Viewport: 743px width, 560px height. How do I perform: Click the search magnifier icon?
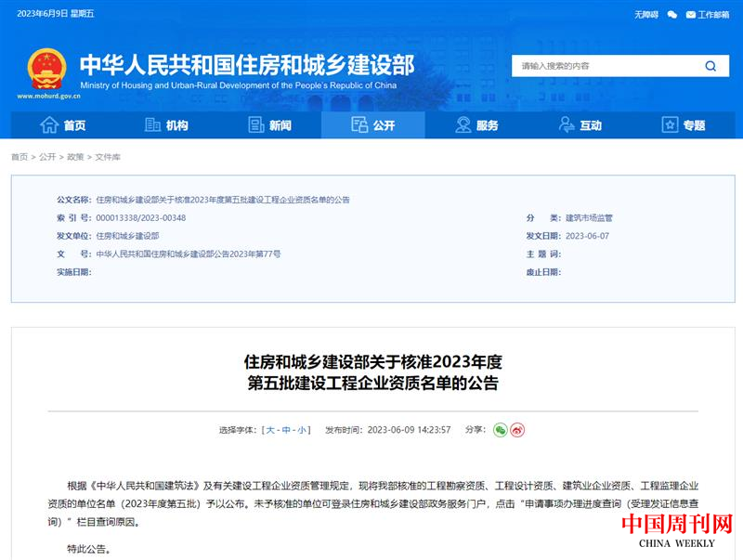click(x=710, y=66)
